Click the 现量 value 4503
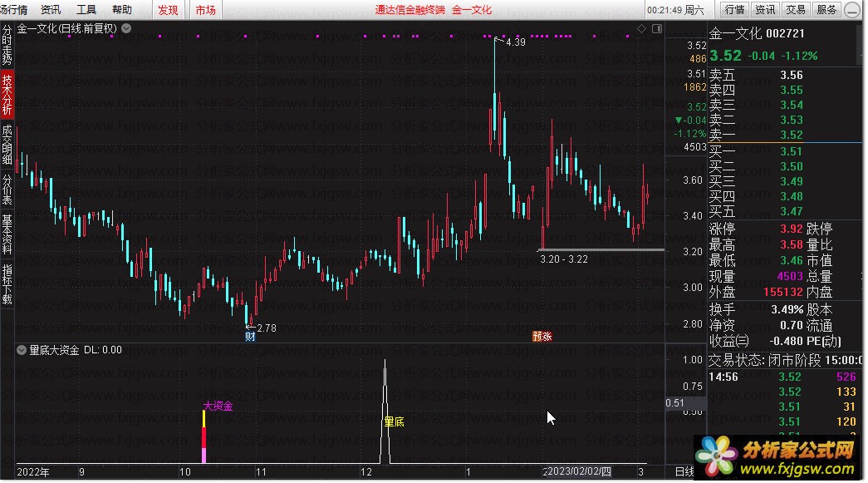Viewport: 868px width, 483px height. pyautogui.click(x=790, y=276)
